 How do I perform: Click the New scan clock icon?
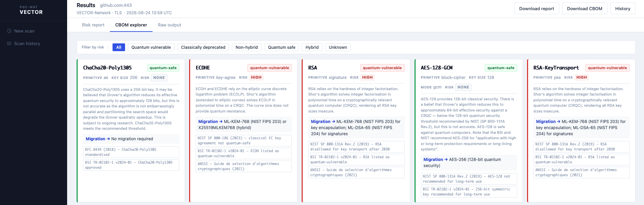[x=9, y=31]
